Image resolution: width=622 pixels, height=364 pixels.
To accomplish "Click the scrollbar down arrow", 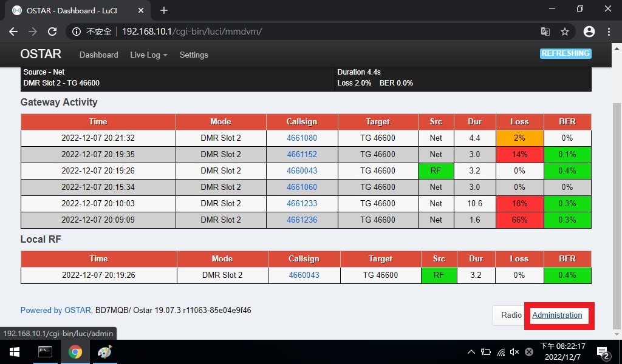I will pos(617,334).
